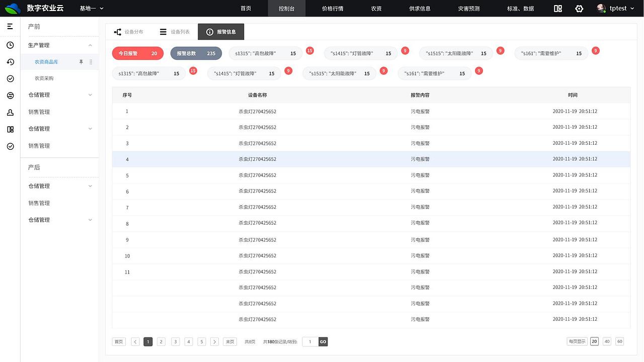Jump to last page with 末页
Image resolution: width=644 pixels, height=362 pixels.
[230, 342]
